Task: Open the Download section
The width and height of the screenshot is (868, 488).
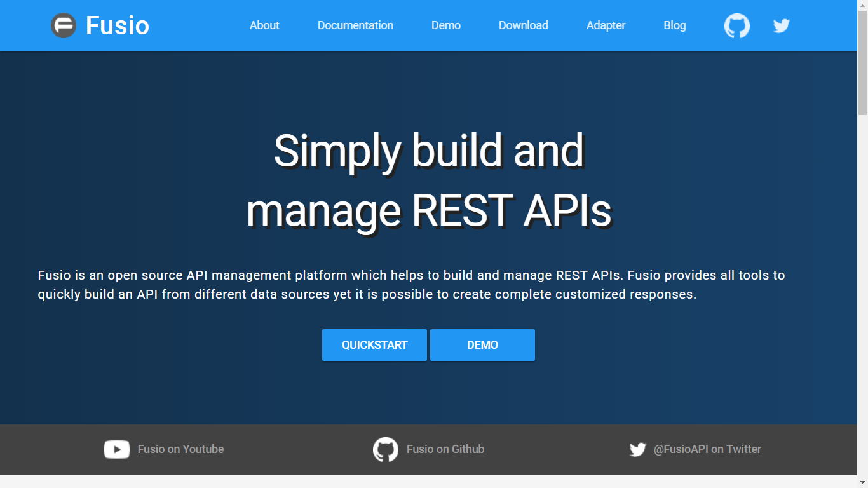Action: coord(523,25)
